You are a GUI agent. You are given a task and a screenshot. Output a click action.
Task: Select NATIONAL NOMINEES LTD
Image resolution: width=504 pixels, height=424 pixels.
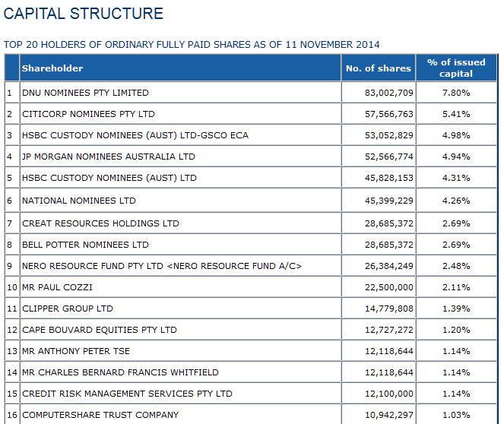click(x=79, y=201)
